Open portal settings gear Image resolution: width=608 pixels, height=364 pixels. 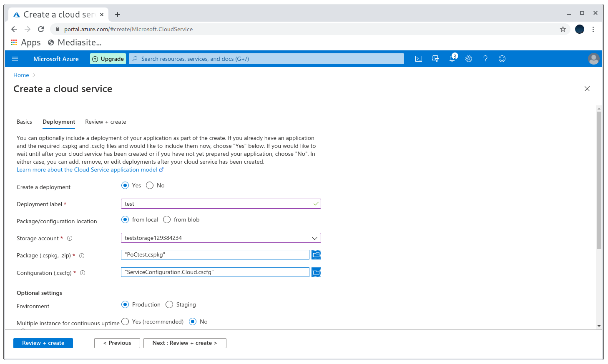pyautogui.click(x=469, y=59)
